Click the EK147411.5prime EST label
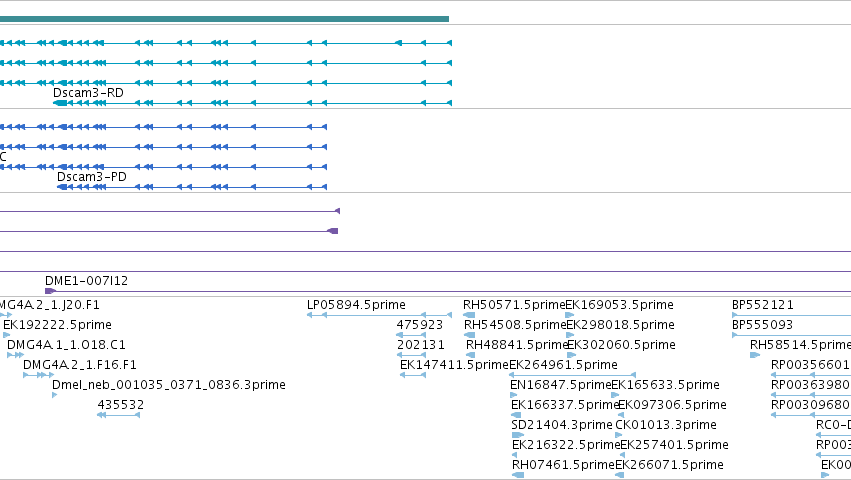 tap(454, 365)
